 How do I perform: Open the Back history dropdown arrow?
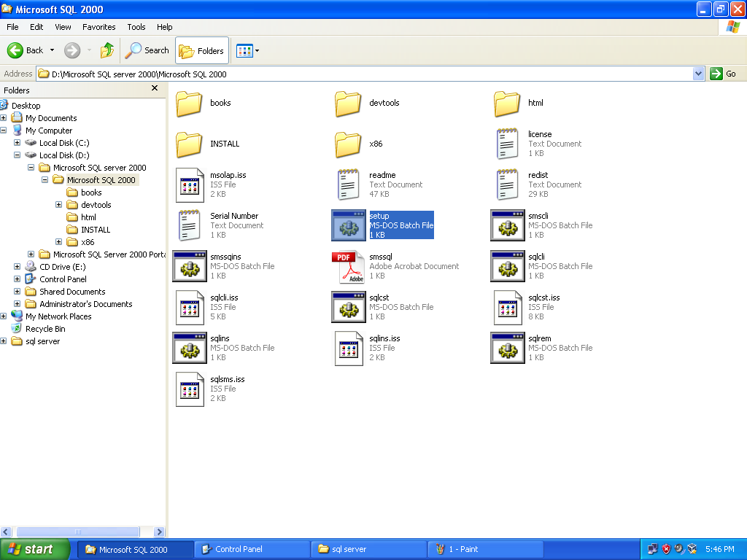[53, 50]
